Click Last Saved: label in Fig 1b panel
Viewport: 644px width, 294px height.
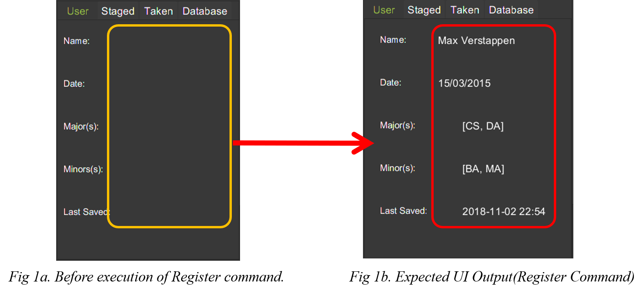[x=404, y=211]
